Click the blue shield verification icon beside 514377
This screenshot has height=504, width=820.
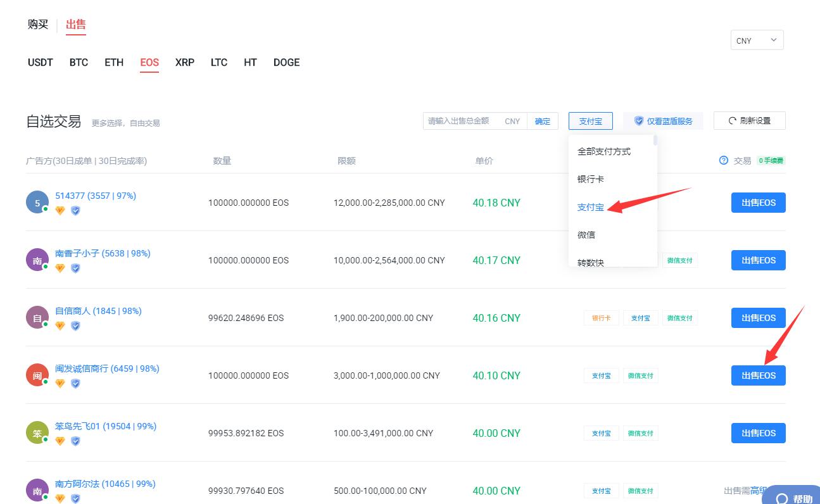click(75, 210)
